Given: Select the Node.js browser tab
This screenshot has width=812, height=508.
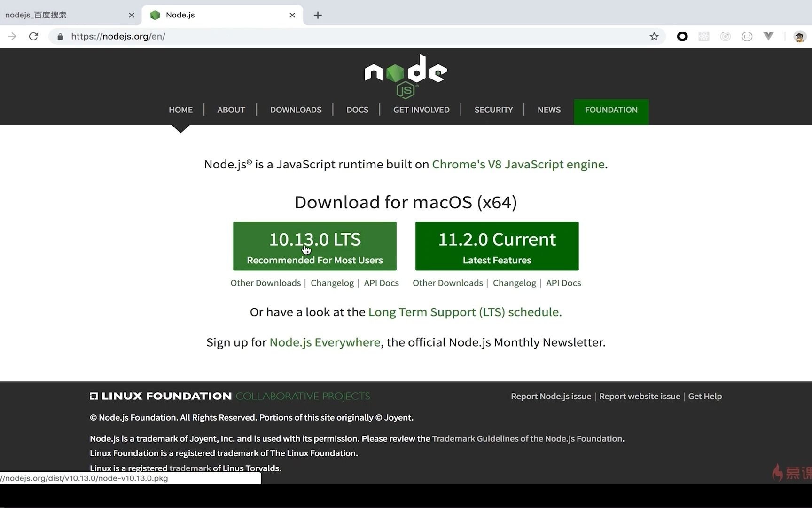Looking at the screenshot, I should (x=222, y=15).
